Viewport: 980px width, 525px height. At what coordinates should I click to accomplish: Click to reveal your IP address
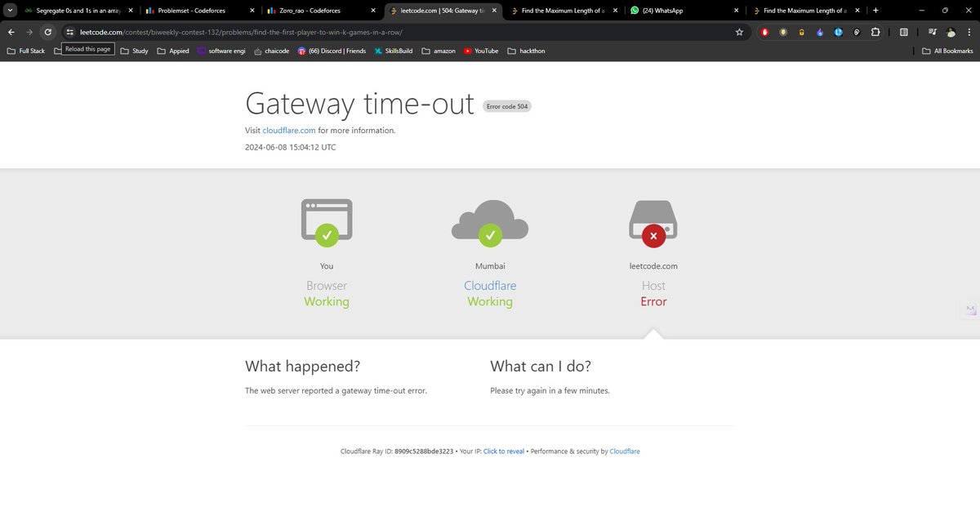click(x=504, y=451)
